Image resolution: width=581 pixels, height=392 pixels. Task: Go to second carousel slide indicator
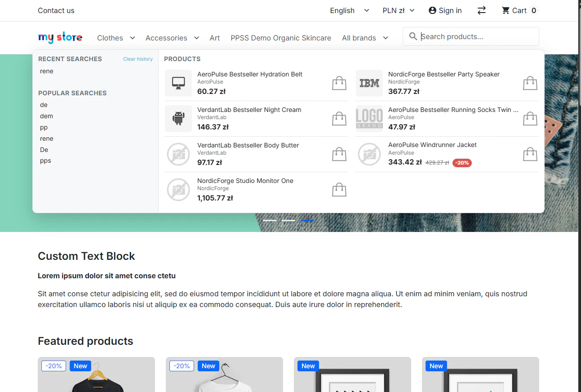(288, 220)
